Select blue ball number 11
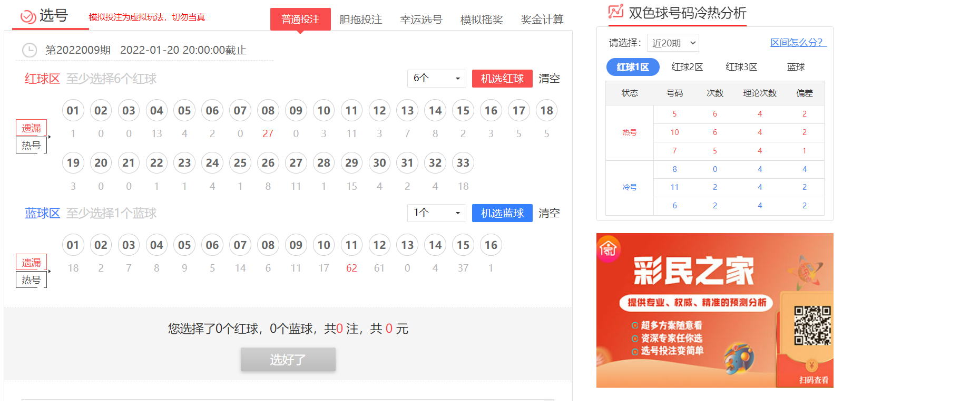 point(351,245)
